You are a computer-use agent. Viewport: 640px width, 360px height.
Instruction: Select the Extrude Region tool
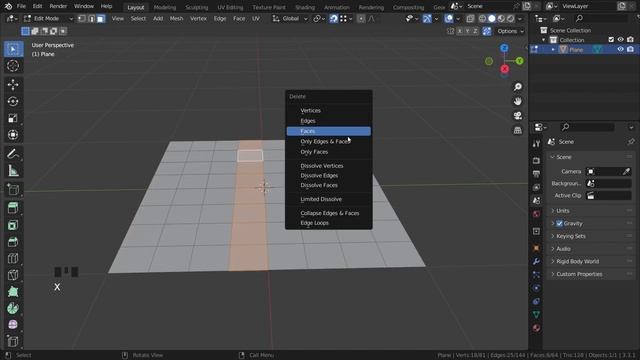pos(13,208)
